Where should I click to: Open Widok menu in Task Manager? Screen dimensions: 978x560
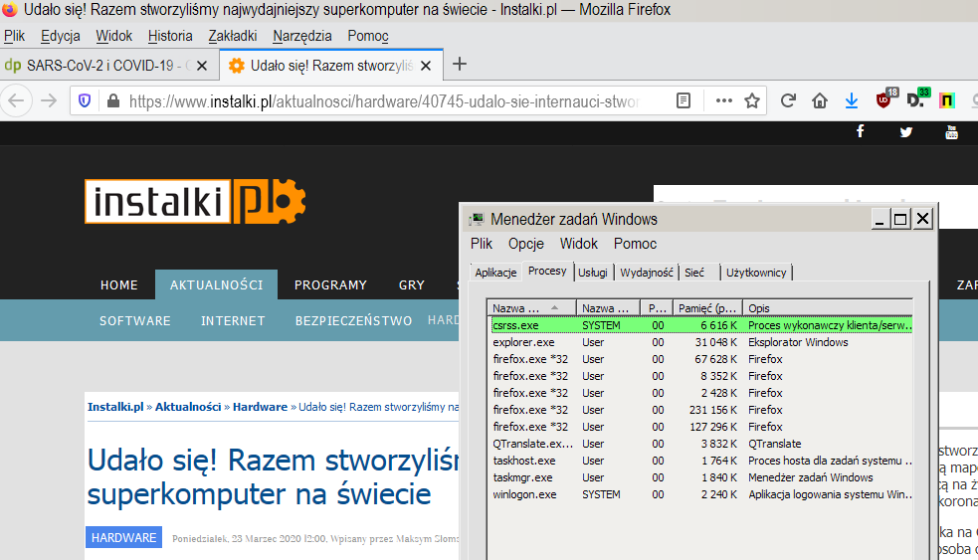pyautogui.click(x=578, y=244)
